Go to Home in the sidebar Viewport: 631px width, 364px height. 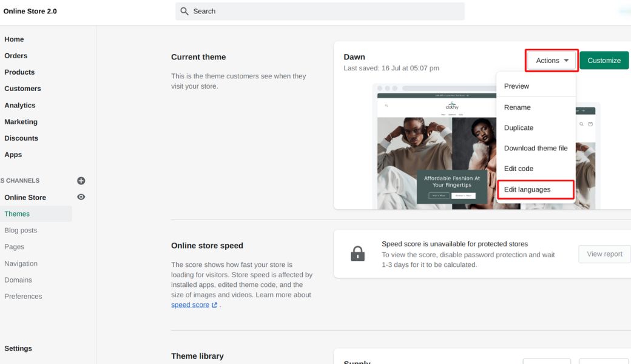coord(14,39)
